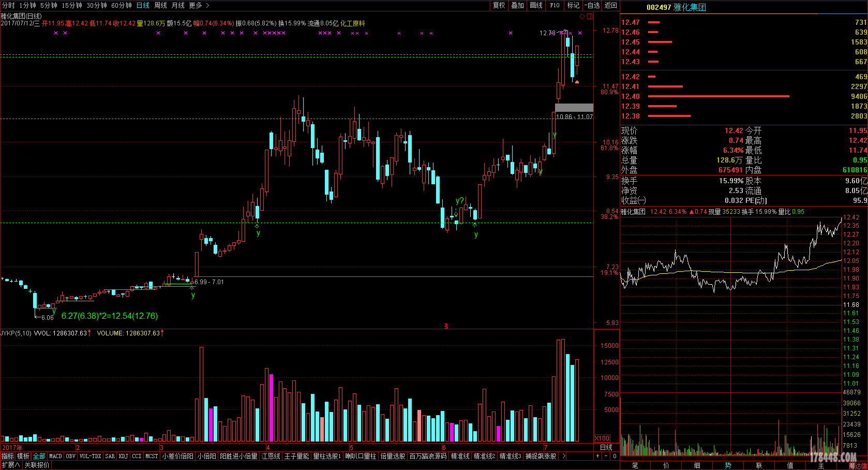868x470 pixels.
Task: Open the 主 main-funds tab
Action: pyautogui.click(x=821, y=465)
